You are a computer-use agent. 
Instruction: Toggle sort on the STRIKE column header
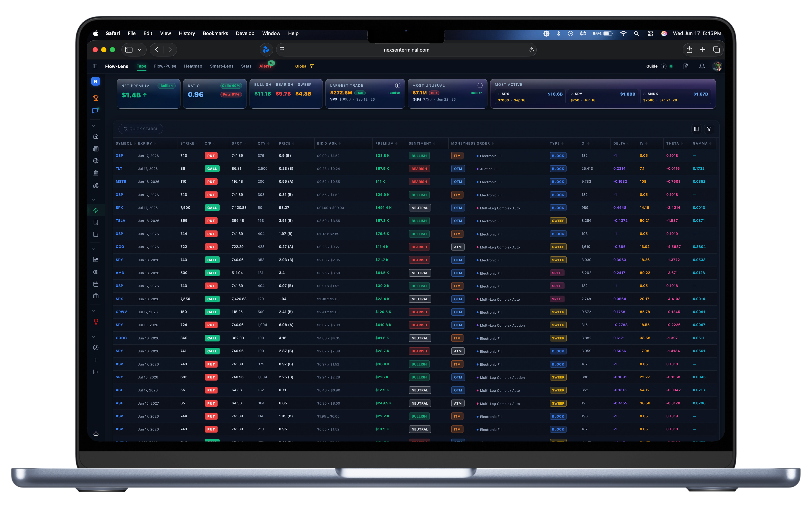189,144
